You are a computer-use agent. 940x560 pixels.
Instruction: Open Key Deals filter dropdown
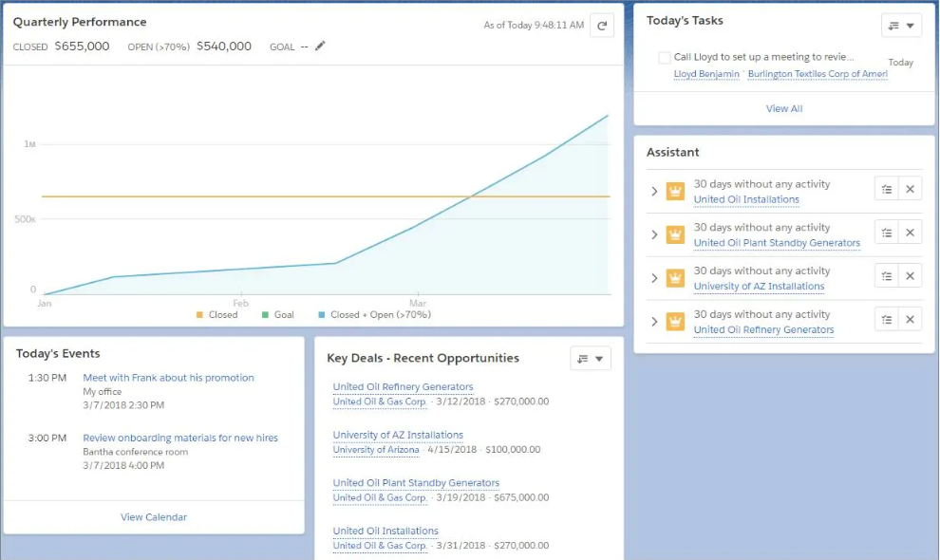pos(591,358)
